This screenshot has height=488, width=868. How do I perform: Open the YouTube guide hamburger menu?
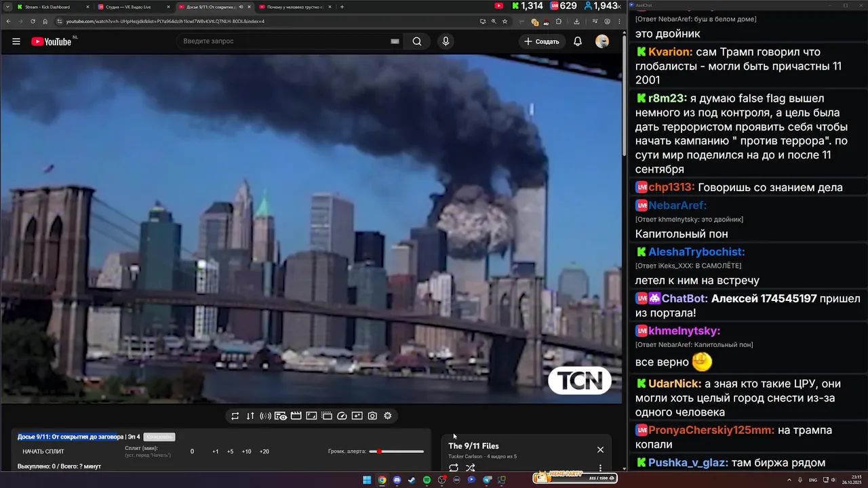point(16,41)
